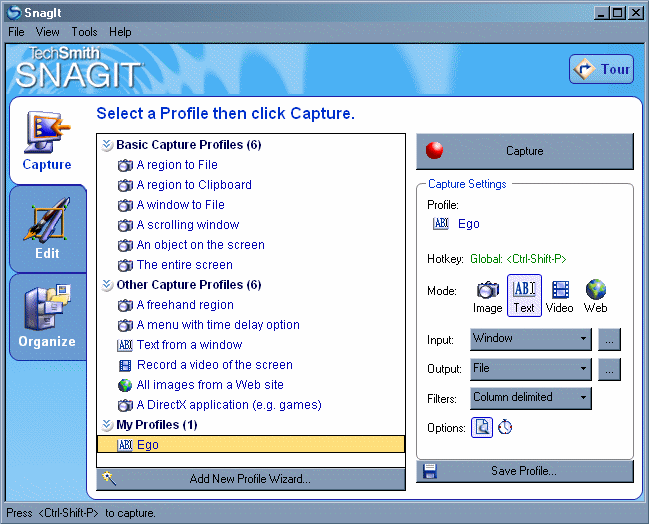Open the Input dropdown showing Window

(x=531, y=339)
